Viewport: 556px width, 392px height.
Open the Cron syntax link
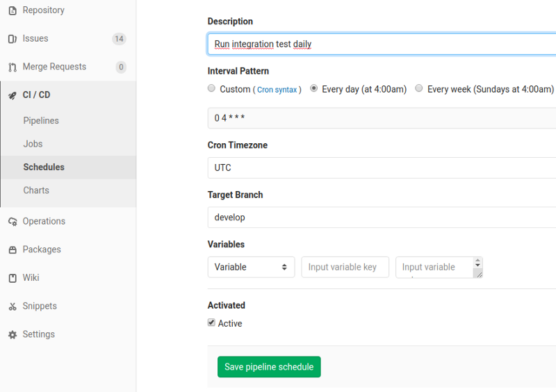pos(277,90)
